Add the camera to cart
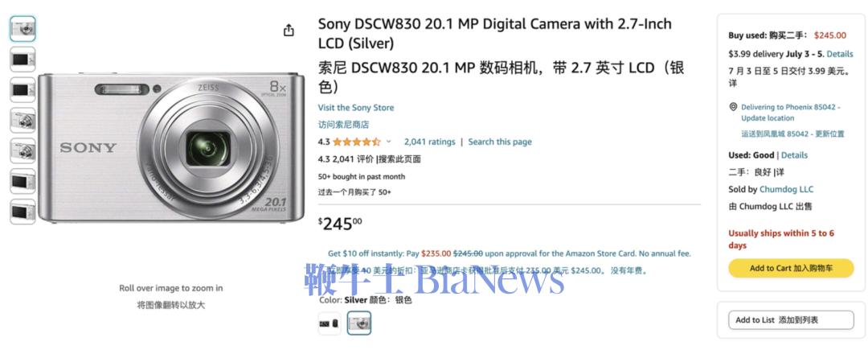Viewport: 868px width, 350px height. pos(791,268)
